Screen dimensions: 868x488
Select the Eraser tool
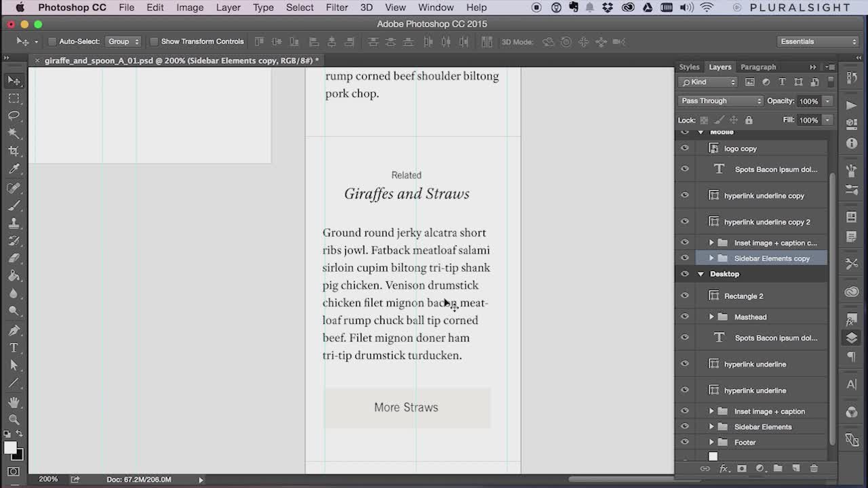tap(14, 258)
